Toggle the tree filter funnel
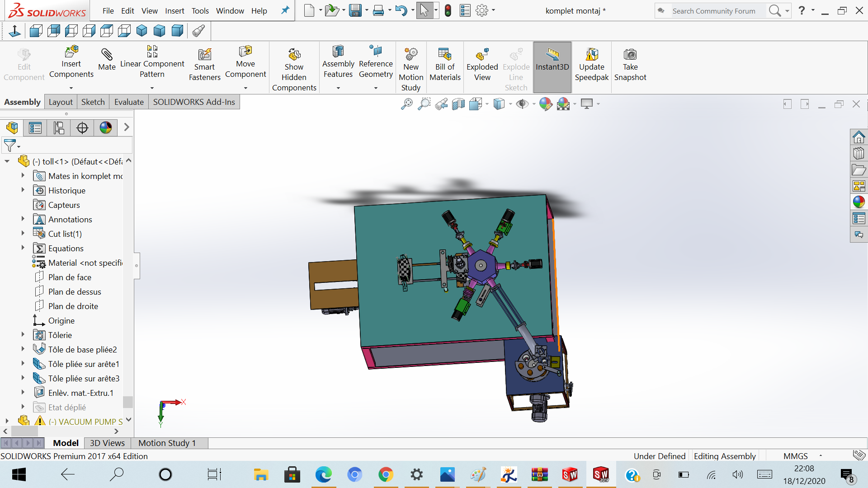Image resolution: width=868 pixels, height=488 pixels. point(10,145)
